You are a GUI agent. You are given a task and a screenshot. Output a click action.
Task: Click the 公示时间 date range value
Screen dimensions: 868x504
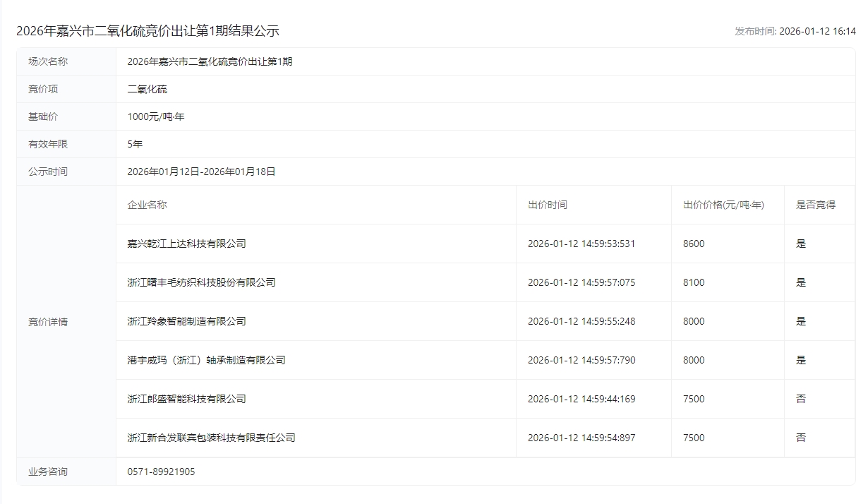click(x=201, y=172)
